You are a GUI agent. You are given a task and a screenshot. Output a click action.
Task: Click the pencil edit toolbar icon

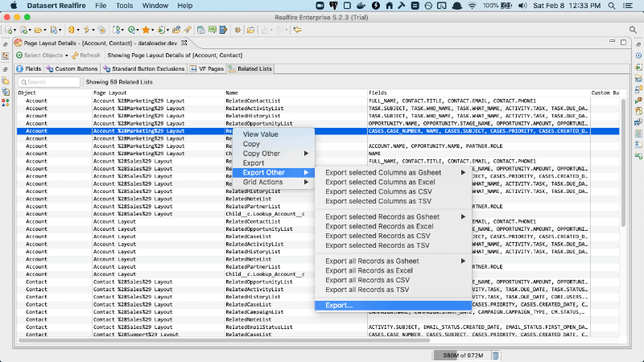[188, 30]
